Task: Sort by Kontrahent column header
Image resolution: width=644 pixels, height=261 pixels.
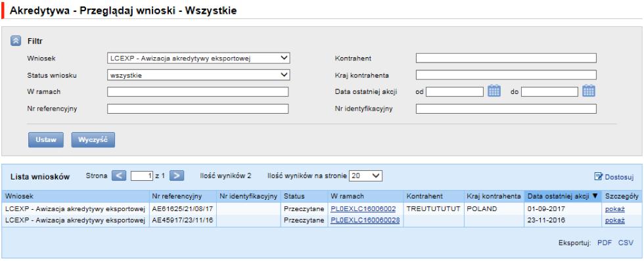Action: [x=434, y=196]
